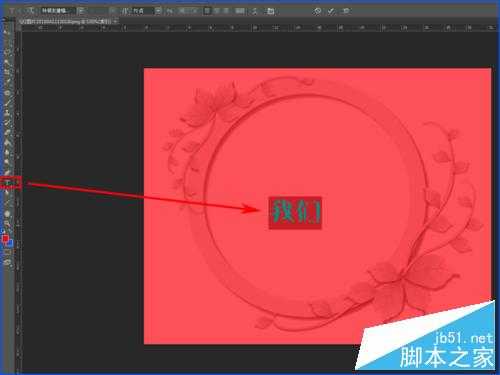
Task: Select the Path Selection tool
Action: pyautogui.click(x=7, y=193)
